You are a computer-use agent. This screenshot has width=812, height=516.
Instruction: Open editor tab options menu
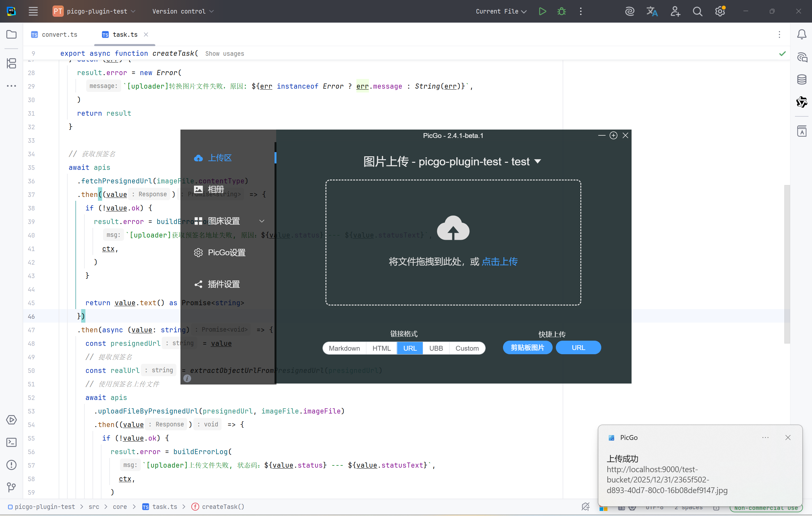tap(779, 34)
